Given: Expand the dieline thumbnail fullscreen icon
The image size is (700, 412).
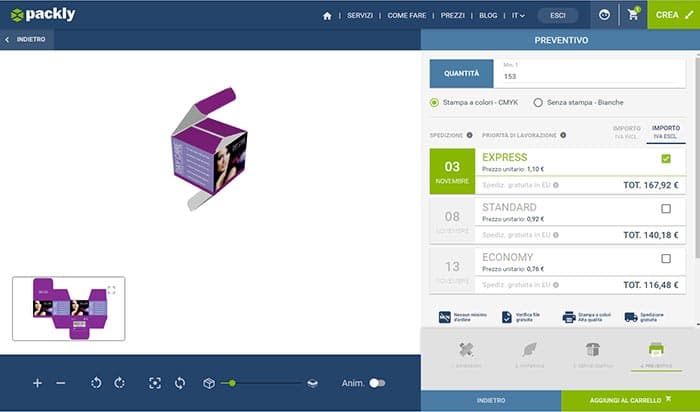Looking at the screenshot, I should 111,290.
